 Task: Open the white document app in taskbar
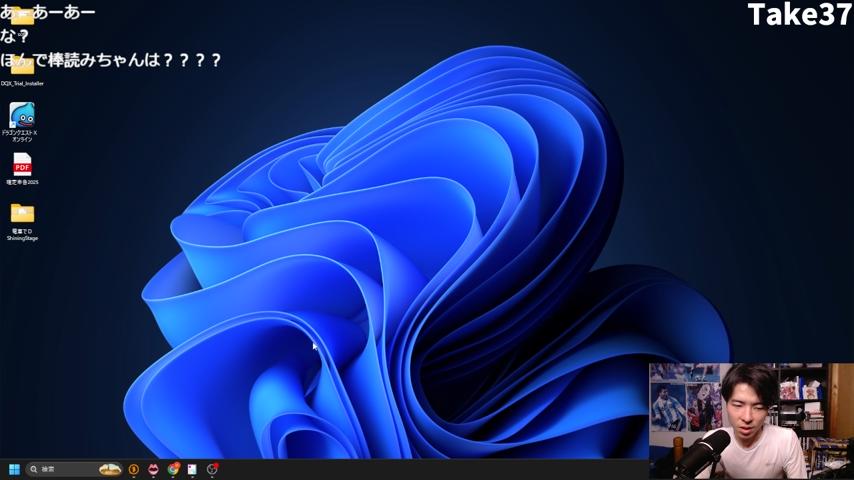[192, 469]
